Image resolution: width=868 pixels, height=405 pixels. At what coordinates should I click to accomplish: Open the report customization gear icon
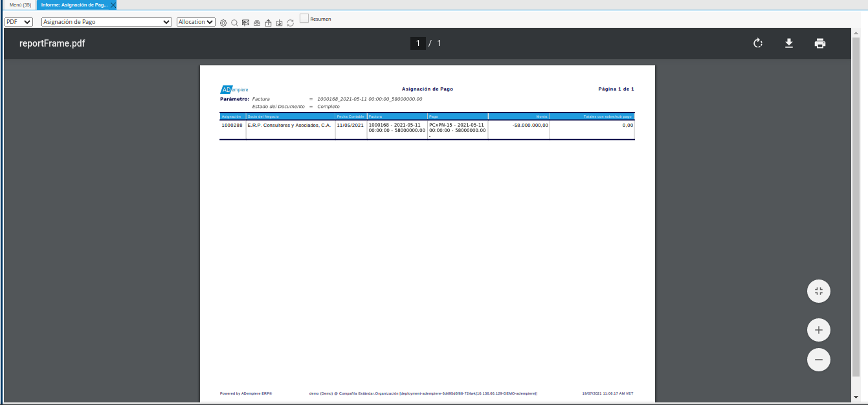[223, 22]
